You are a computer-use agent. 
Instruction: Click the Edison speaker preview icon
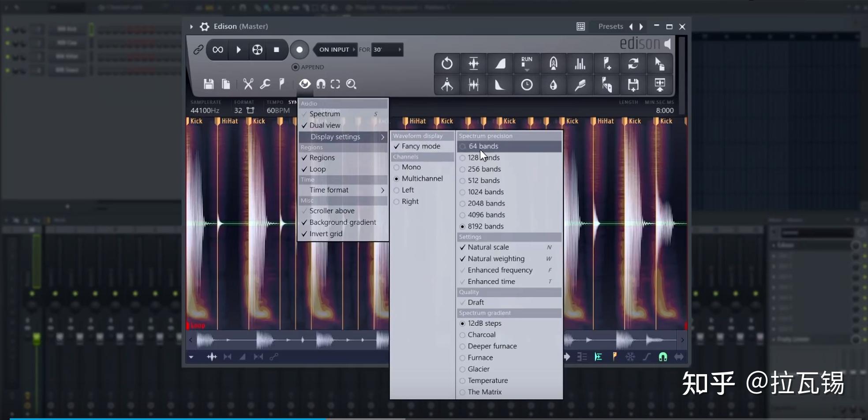click(668, 44)
